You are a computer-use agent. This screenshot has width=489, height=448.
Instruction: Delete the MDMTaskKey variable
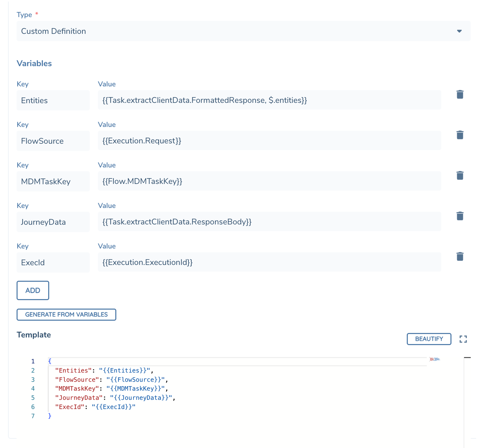point(460,176)
